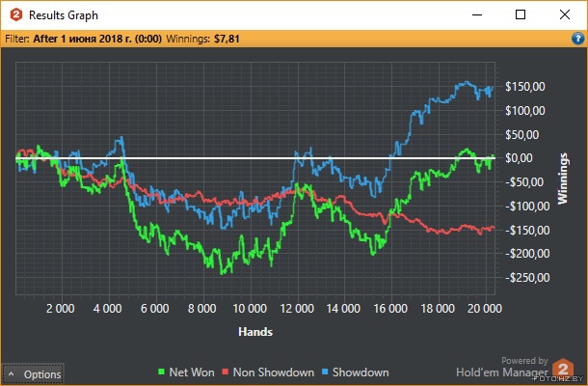Click the $150,00 y-axis label
The image size is (588, 386).
524,87
